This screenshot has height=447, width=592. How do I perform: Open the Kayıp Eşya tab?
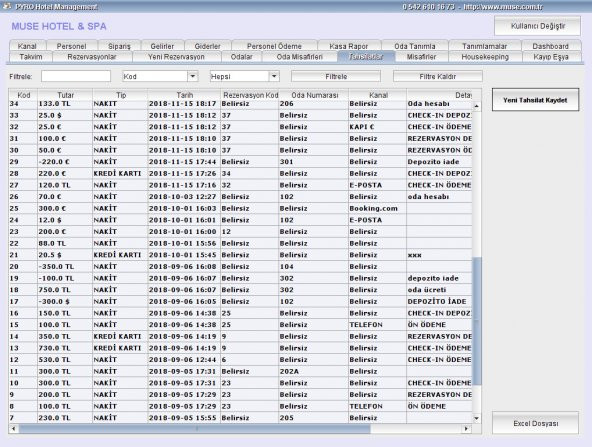[x=551, y=57]
